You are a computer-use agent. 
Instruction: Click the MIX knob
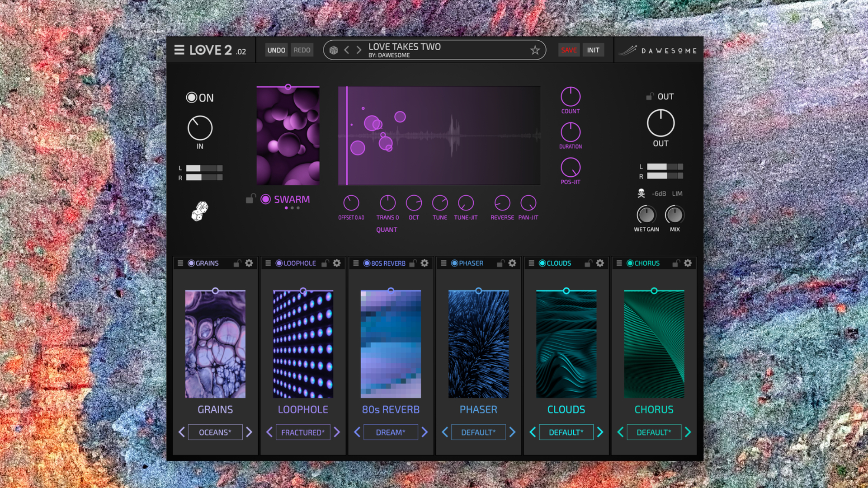point(675,215)
